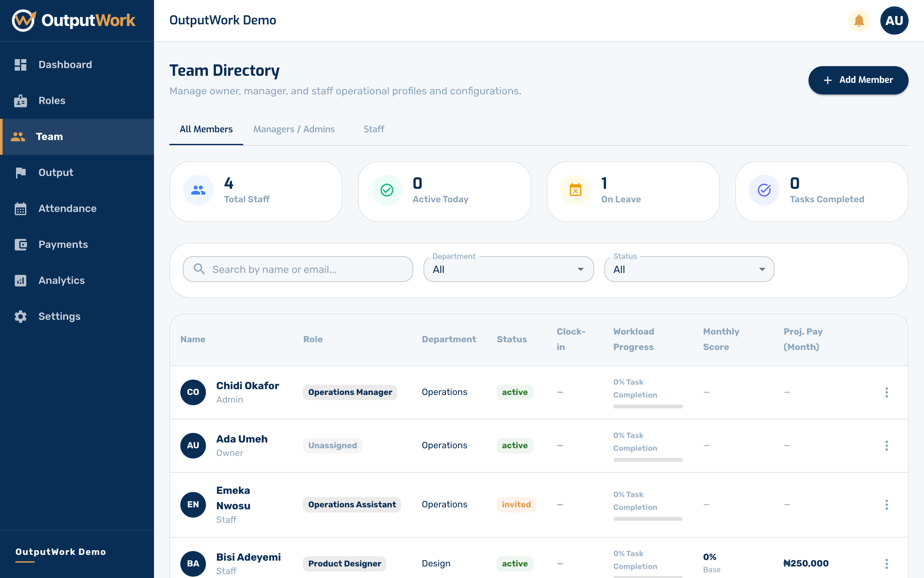The height and width of the screenshot is (578, 924).
Task: Open row actions for Chidi Okafor
Action: coord(886,392)
